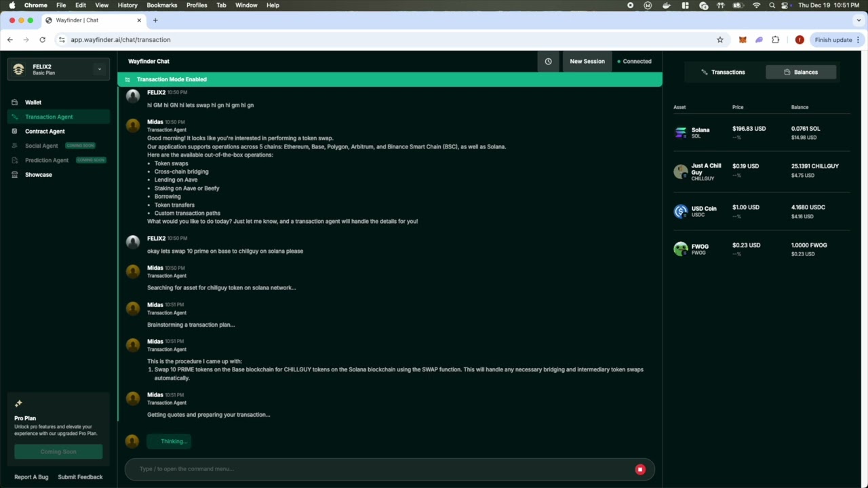This screenshot has height=488, width=868.
Task: Click the FELIX2 account logo icon
Action: click(x=18, y=69)
